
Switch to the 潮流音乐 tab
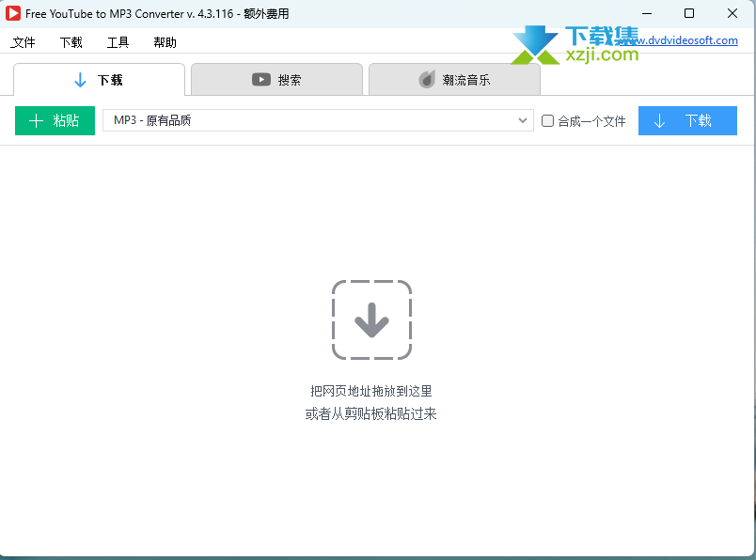[454, 80]
